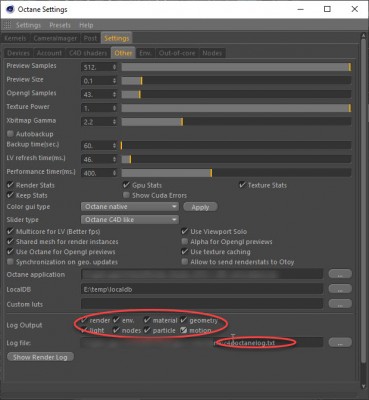Enable the Autobackup checkbox

point(10,134)
